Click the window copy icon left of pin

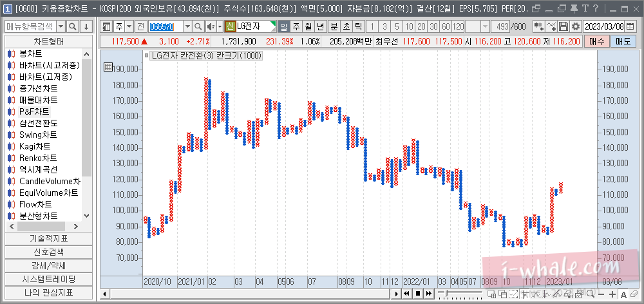pos(562,8)
